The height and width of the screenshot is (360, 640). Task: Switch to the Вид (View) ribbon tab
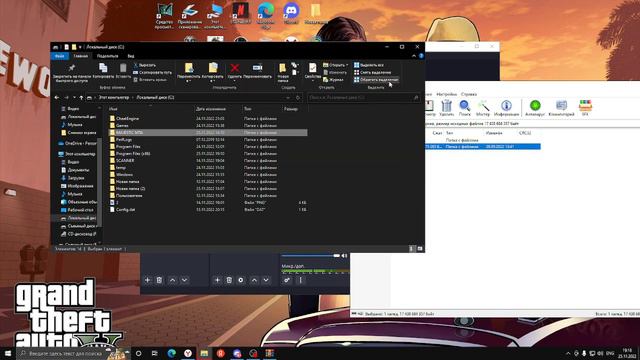pos(131,56)
